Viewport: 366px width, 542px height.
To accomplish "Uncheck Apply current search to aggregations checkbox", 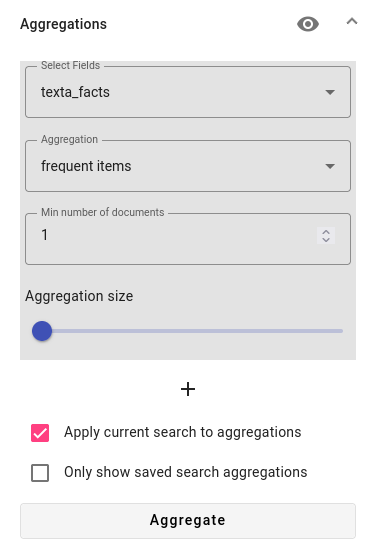I will [x=40, y=433].
